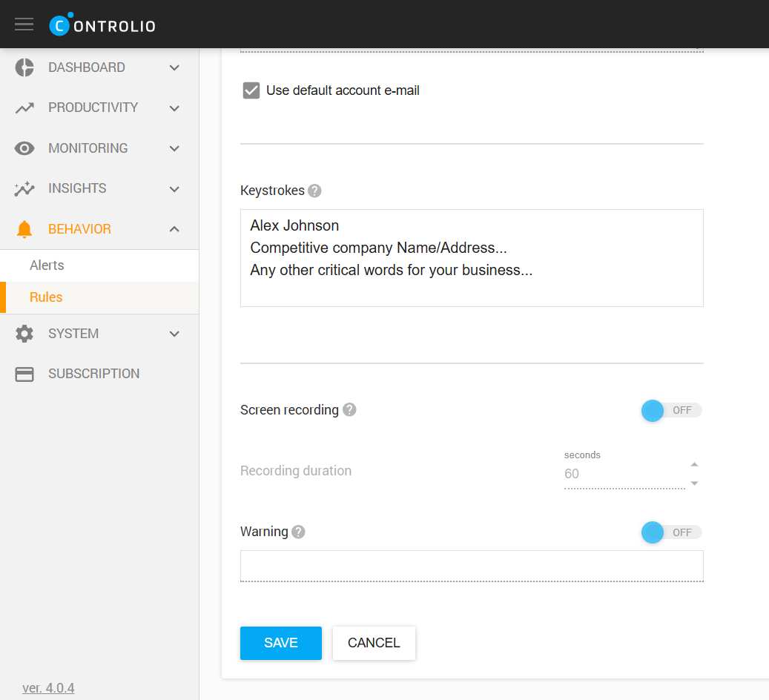
Task: Enable the Screen recording toggle
Action: (670, 410)
